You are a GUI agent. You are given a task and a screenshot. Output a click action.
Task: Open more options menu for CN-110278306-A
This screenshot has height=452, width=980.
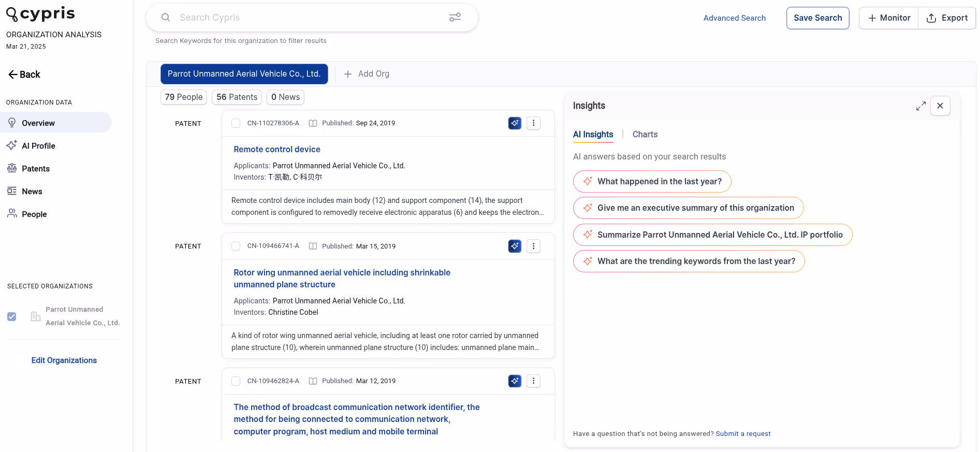pyautogui.click(x=533, y=123)
